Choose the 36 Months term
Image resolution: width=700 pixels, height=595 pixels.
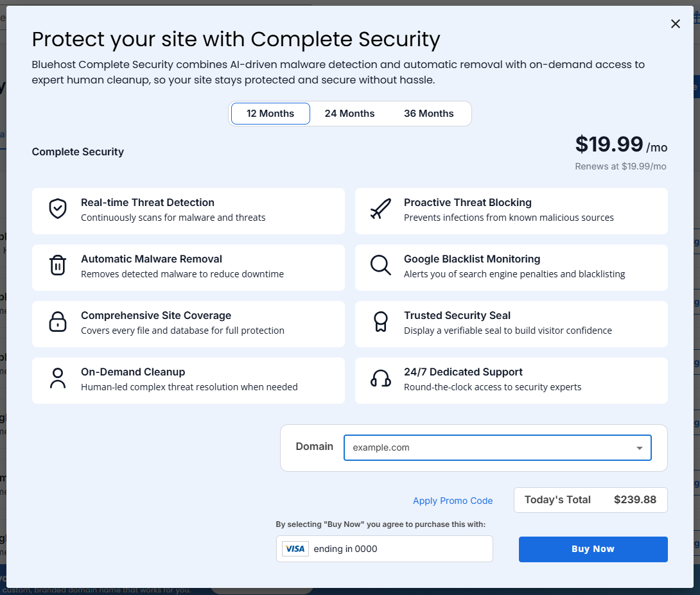click(x=428, y=114)
